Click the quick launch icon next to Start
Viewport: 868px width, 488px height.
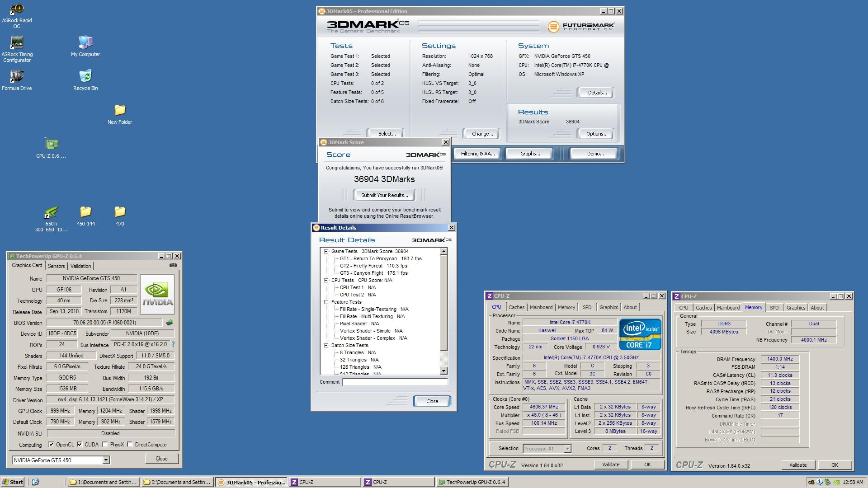tap(35, 482)
